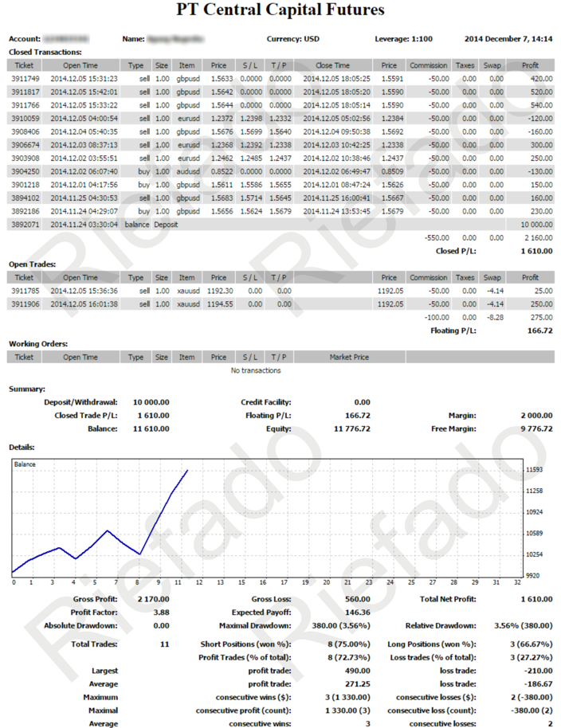Click Short Positions value 8 (75.00%)

coord(349,644)
